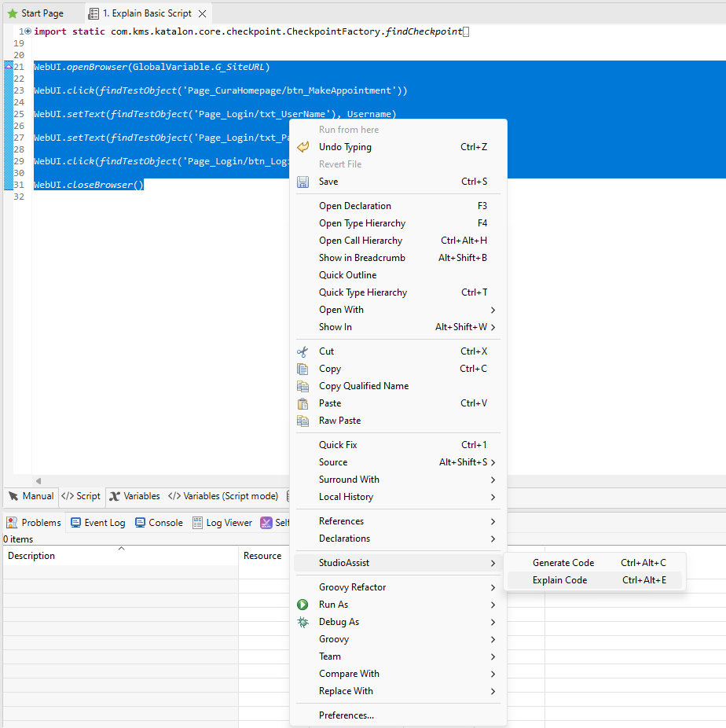This screenshot has height=728, width=726.
Task: Choose Generate Code from StudioAssist submenu
Action: pyautogui.click(x=594, y=563)
